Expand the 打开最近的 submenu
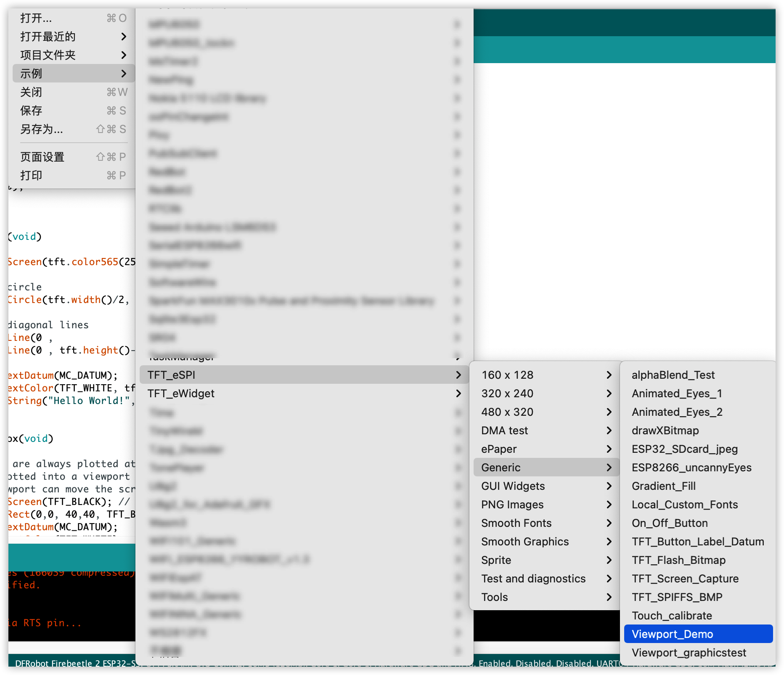 pos(74,37)
